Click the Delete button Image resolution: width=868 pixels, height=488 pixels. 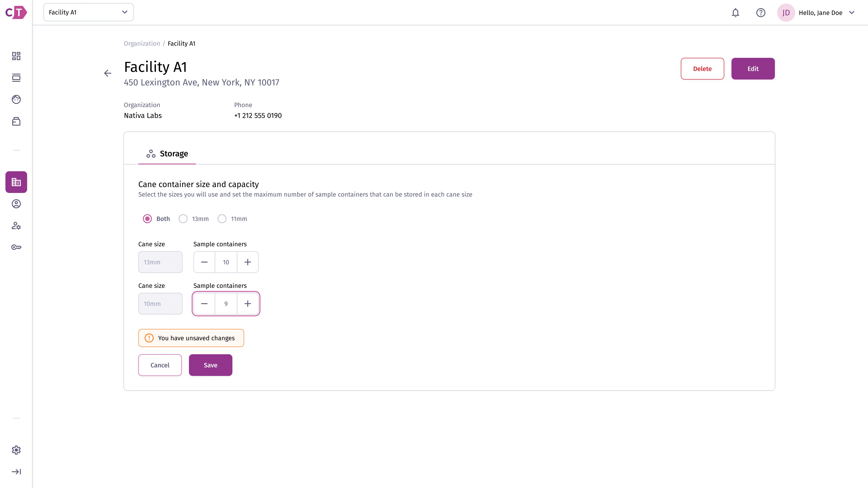tap(702, 69)
